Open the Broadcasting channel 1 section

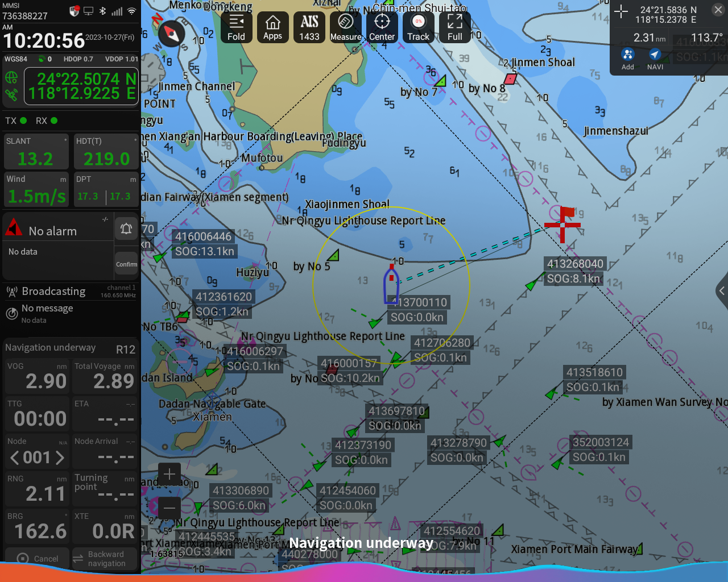[x=71, y=292]
